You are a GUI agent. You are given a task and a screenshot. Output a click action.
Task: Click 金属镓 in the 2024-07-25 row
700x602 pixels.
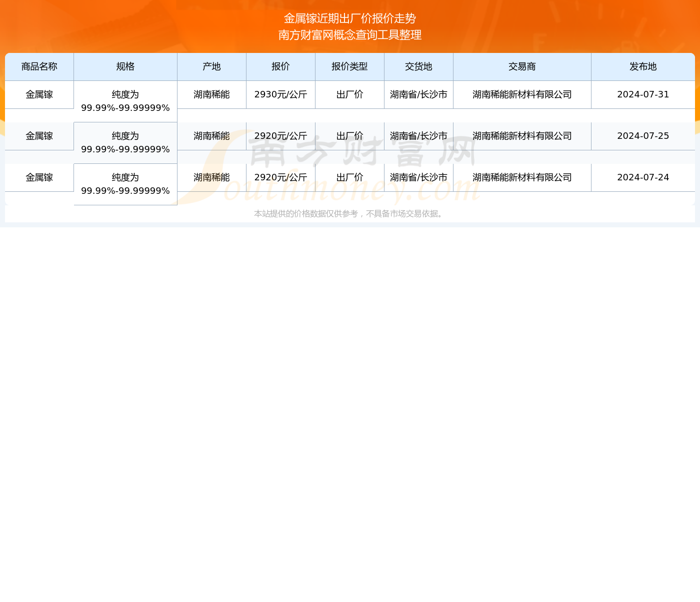coord(39,136)
